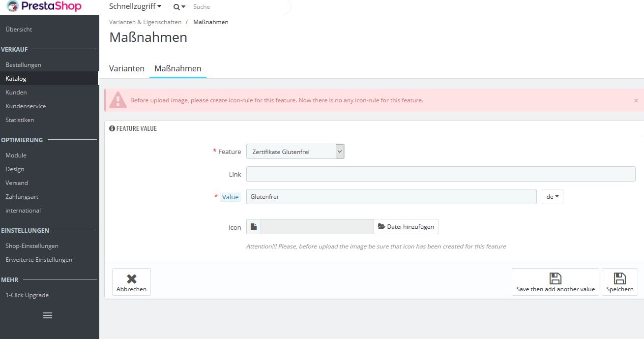Click the floppy disk Speichern button
Image resolution: width=644 pixels, height=339 pixels.
[620, 282]
